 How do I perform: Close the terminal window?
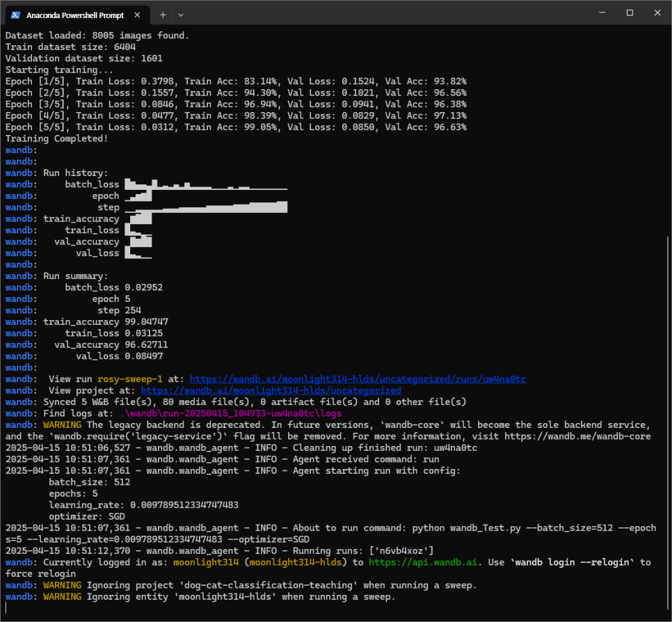pyautogui.click(x=657, y=13)
